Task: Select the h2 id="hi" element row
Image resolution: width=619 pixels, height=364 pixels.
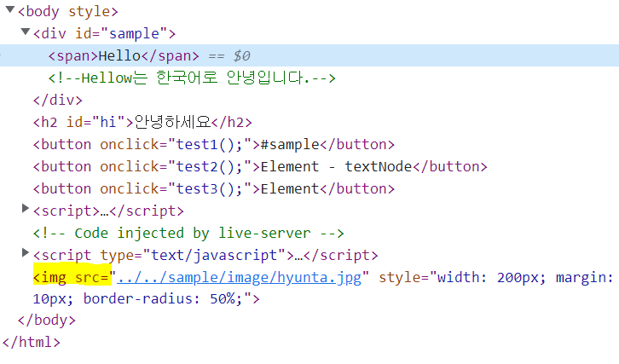Action: pos(142,122)
